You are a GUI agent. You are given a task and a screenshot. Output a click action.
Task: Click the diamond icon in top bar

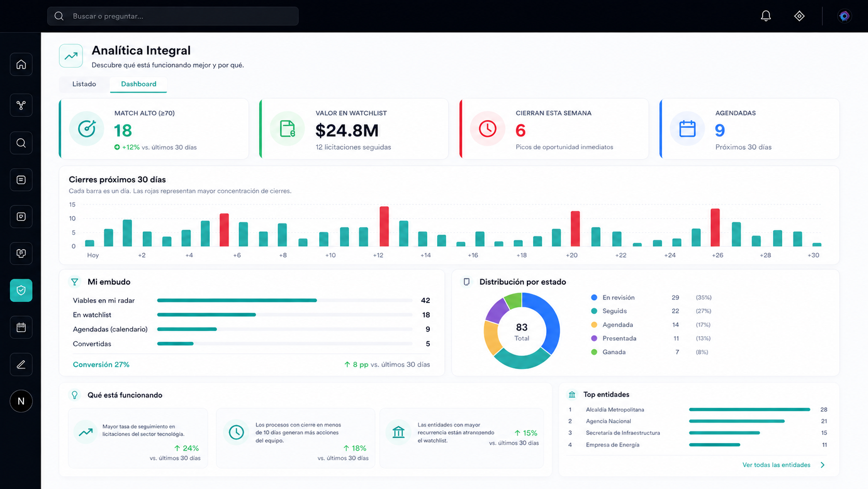pos(799,16)
